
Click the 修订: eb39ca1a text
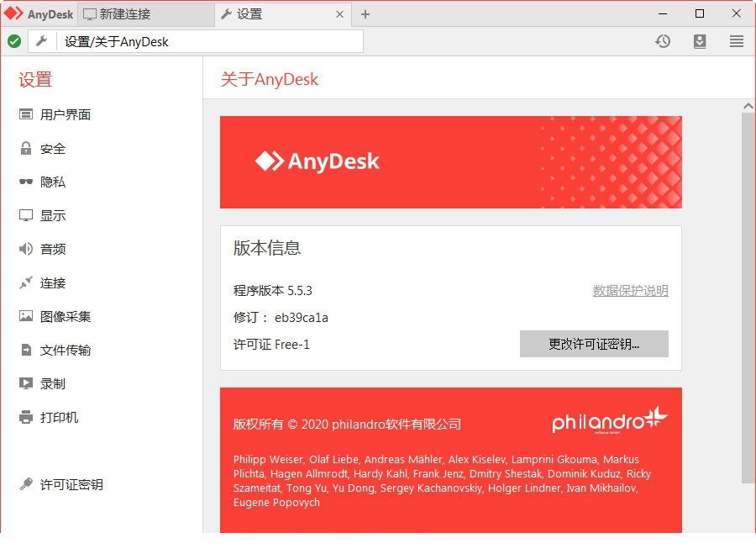click(x=281, y=318)
